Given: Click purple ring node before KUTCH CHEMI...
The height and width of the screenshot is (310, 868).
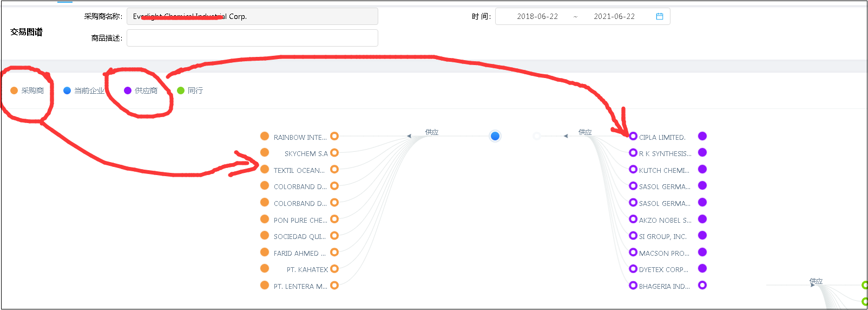Looking at the screenshot, I should pyautogui.click(x=633, y=169).
